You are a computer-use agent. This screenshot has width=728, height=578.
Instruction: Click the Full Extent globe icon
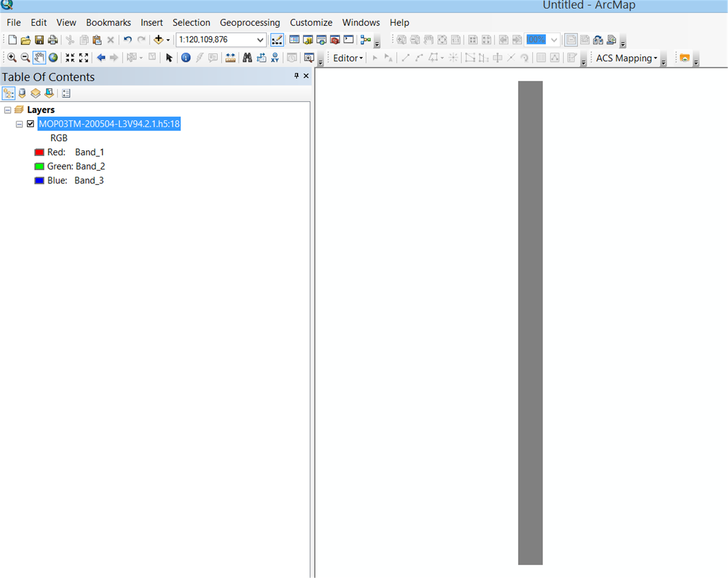[53, 58]
